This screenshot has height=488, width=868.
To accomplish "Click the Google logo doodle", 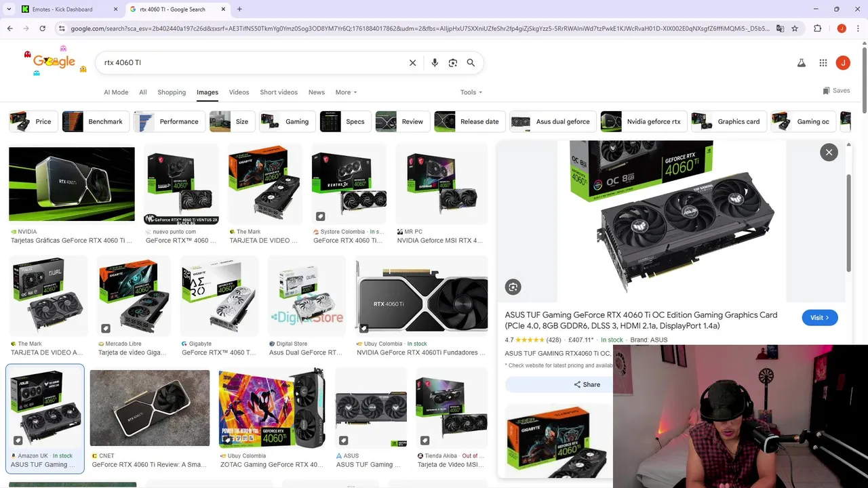I will 54,62.
